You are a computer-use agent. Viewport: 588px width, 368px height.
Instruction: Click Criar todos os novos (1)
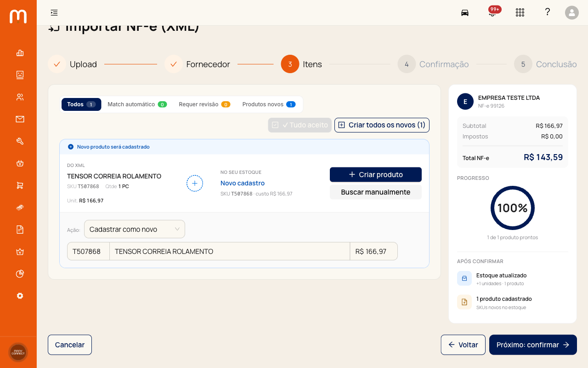(382, 125)
